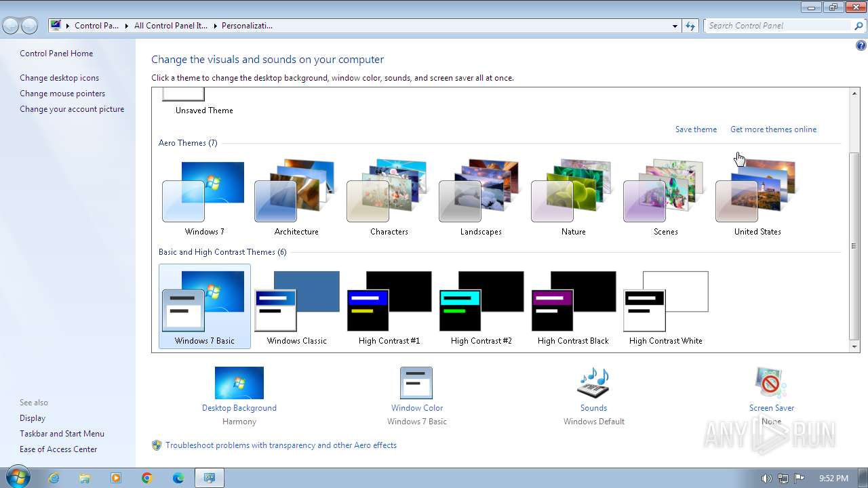Open the network tray icon
This screenshot has height=488, width=868.
[x=783, y=478]
